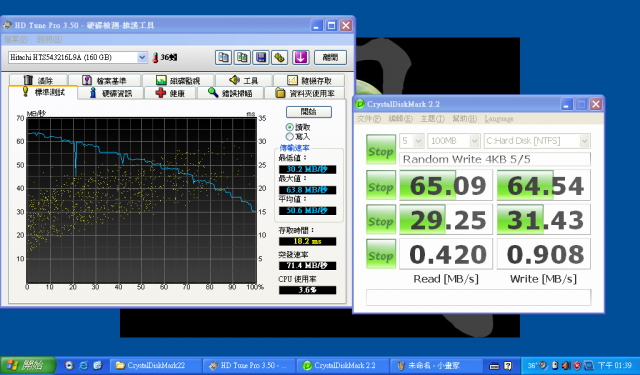Click the 離開 exit button in HD Tune
The width and height of the screenshot is (640, 375).
(330, 58)
